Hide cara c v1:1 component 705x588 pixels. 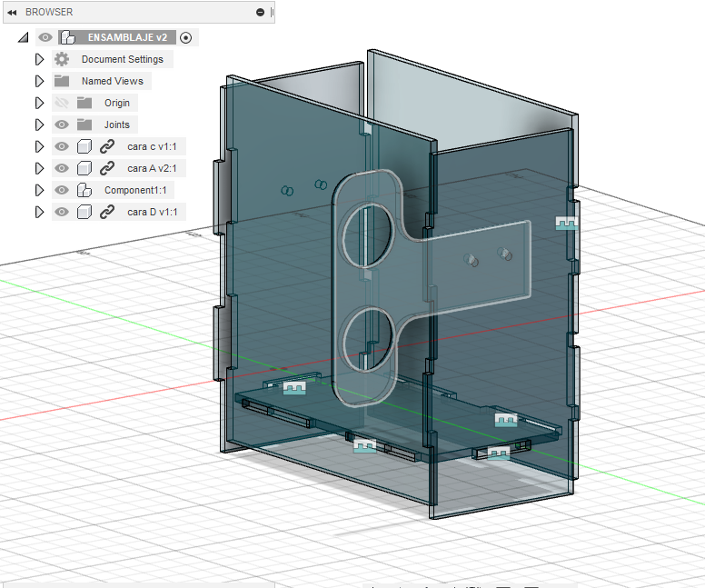[62, 146]
